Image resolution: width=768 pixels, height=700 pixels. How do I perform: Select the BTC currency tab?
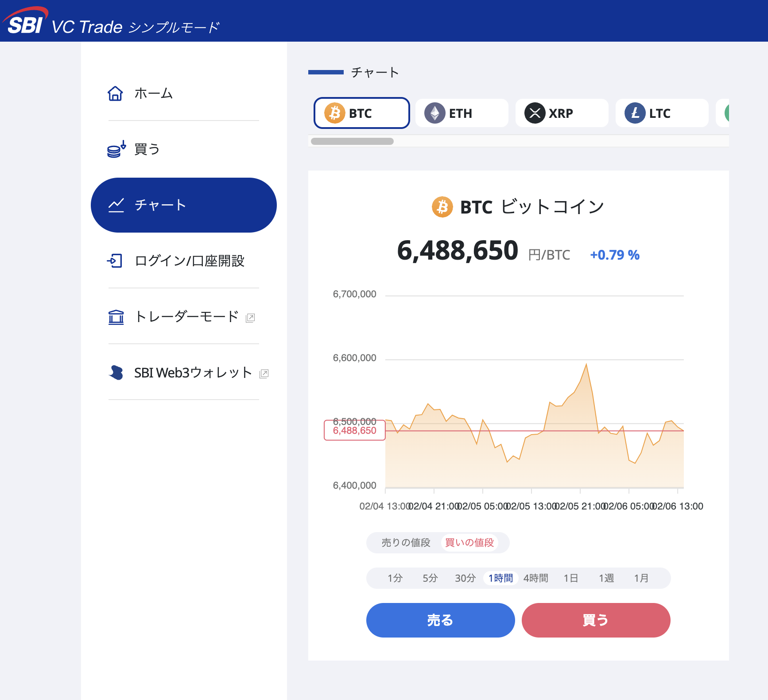click(x=362, y=113)
